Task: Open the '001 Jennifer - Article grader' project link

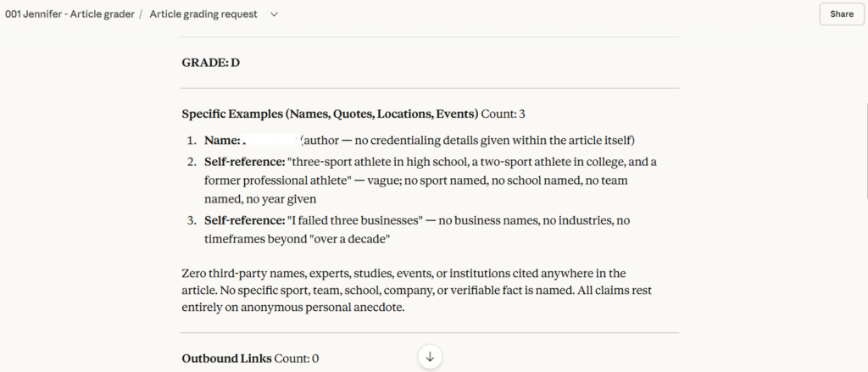Action: coord(70,14)
